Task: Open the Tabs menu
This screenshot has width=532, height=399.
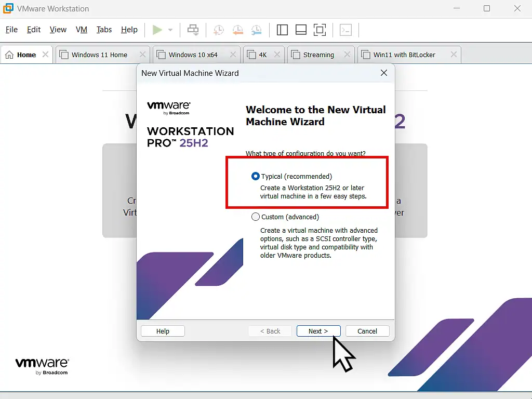Action: [x=104, y=30]
